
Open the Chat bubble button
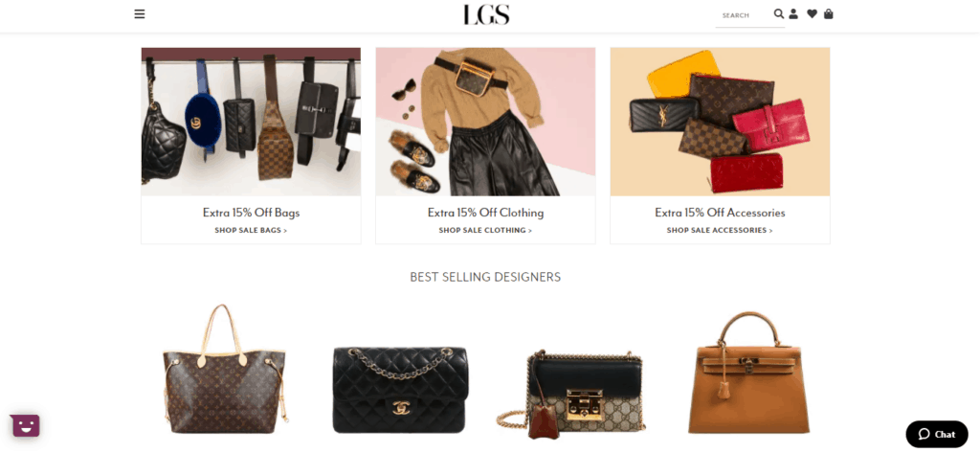[937, 434]
